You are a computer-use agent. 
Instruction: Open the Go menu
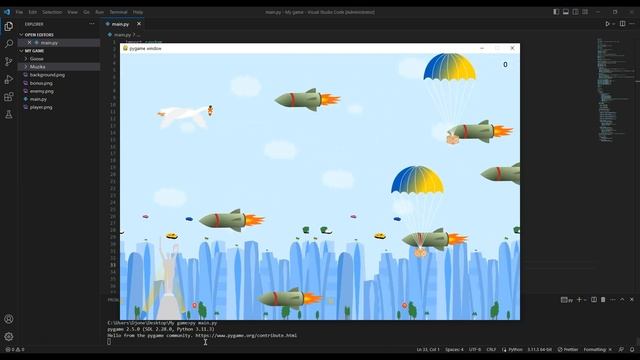pos(86,12)
